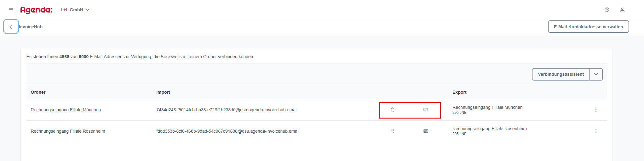Open Rechnungseingang Filiale Rosenheim folder link
This screenshot has width=644, height=161.
[68, 131]
